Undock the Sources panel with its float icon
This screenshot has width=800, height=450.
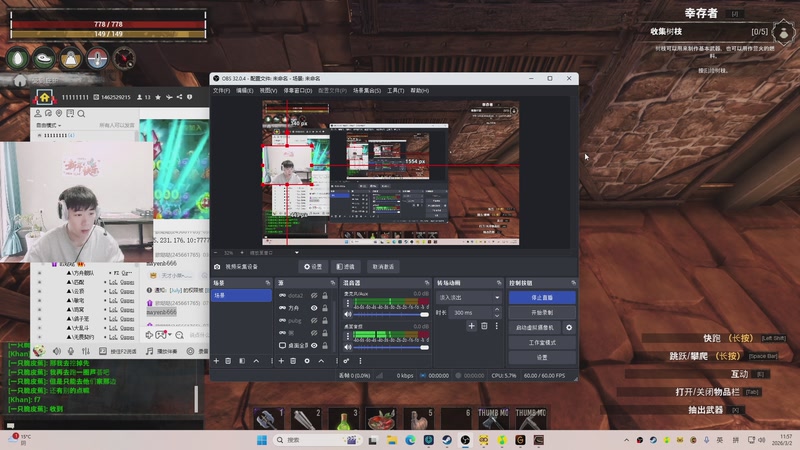pos(333,283)
